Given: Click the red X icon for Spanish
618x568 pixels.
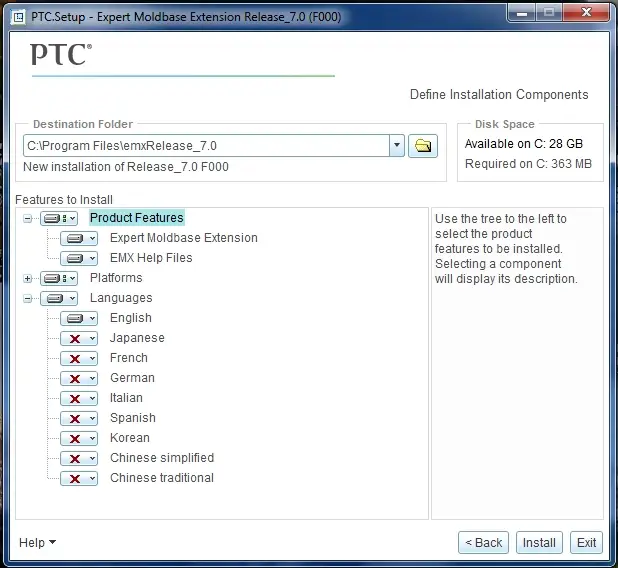Looking at the screenshot, I should click(x=75, y=419).
